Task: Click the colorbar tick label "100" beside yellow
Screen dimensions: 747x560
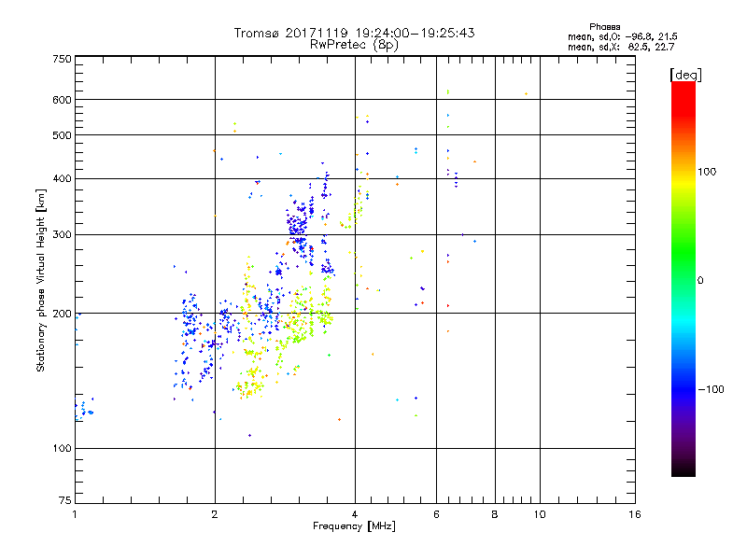Action: 707,172
